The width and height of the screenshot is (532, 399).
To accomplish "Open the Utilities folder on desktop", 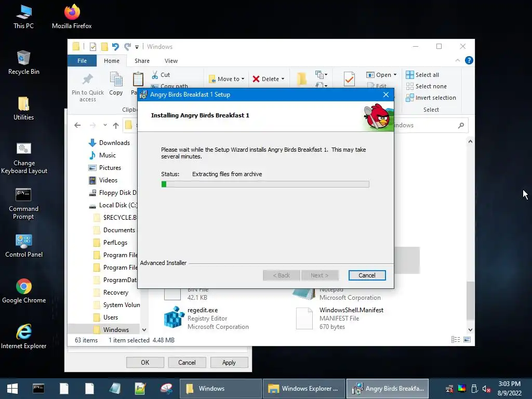I will (x=23, y=108).
